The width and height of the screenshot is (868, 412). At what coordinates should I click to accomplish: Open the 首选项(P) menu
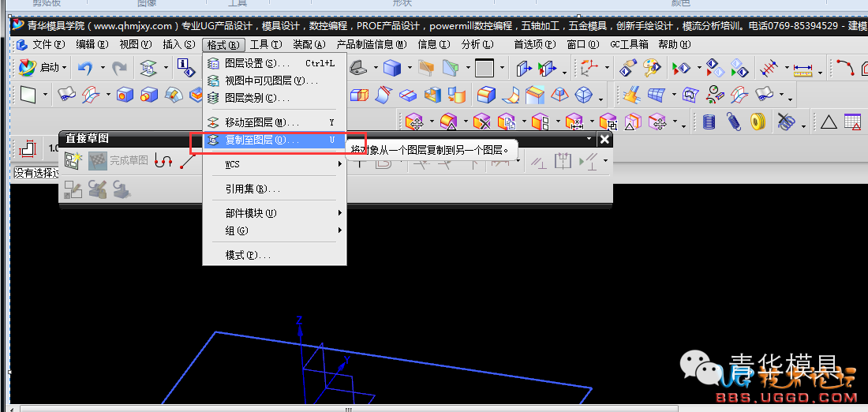click(x=535, y=44)
